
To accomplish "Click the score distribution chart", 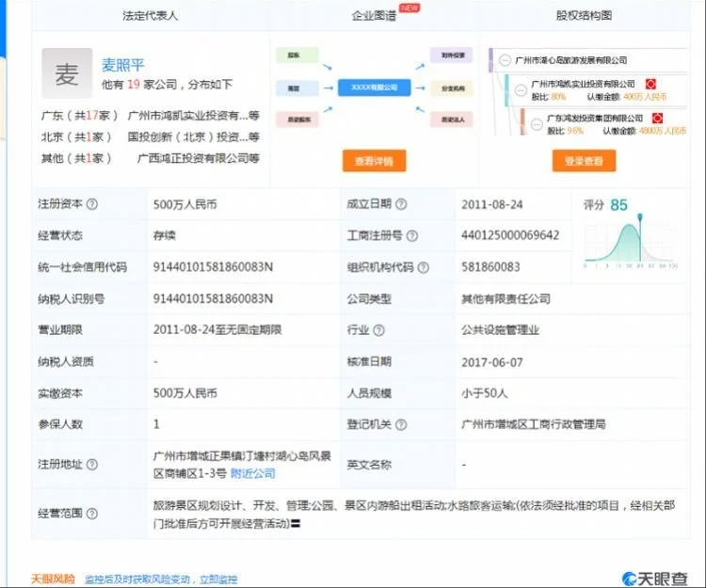I will [x=631, y=243].
